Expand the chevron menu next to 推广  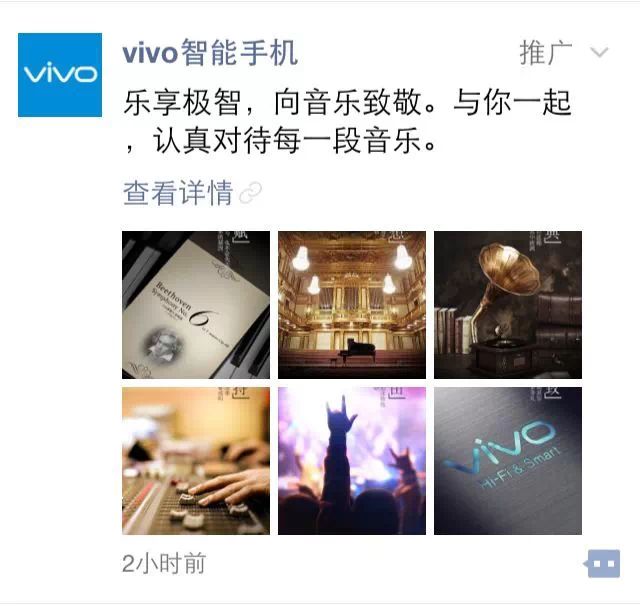(x=599, y=52)
